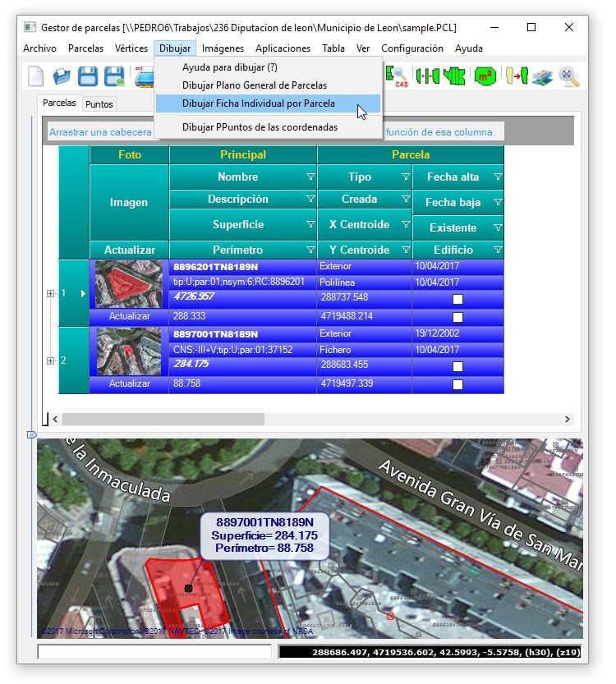Choose Dibujar PPuntos de las coordenadas

(x=268, y=127)
